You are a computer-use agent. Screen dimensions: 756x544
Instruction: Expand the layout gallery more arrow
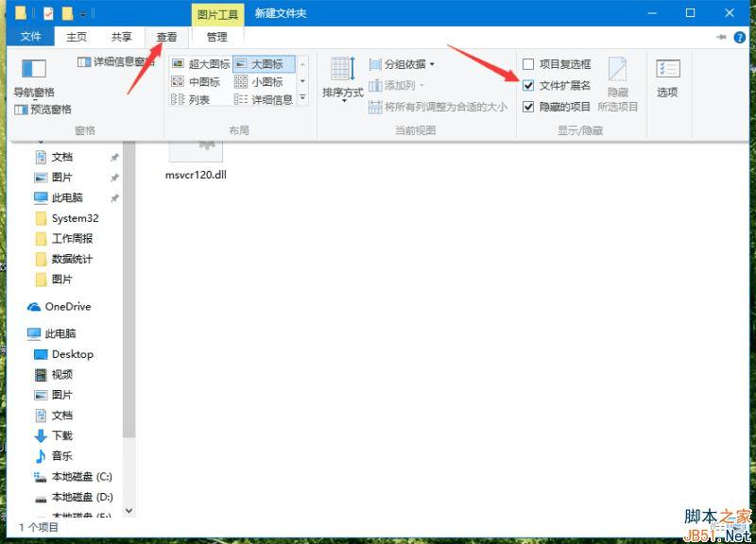tap(302, 98)
